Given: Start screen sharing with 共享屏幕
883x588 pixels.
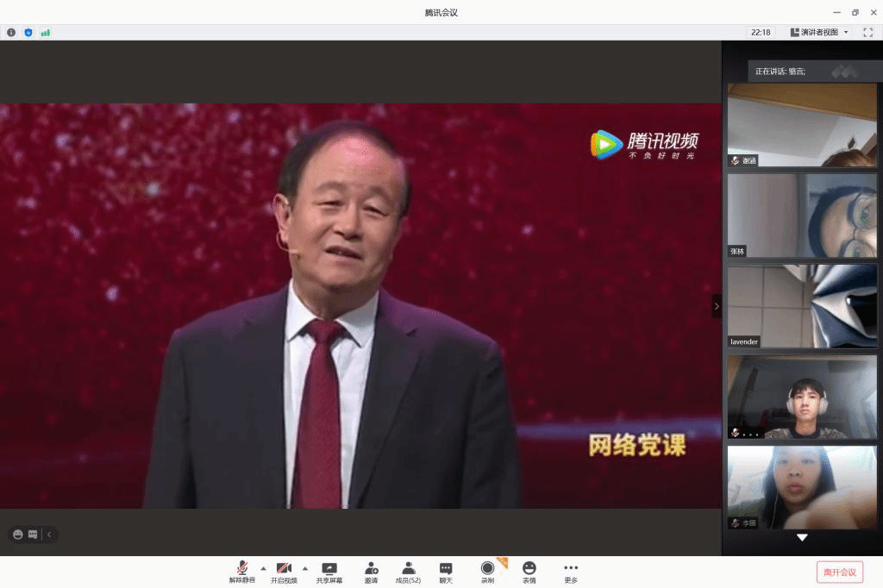Looking at the screenshot, I should click(x=329, y=572).
